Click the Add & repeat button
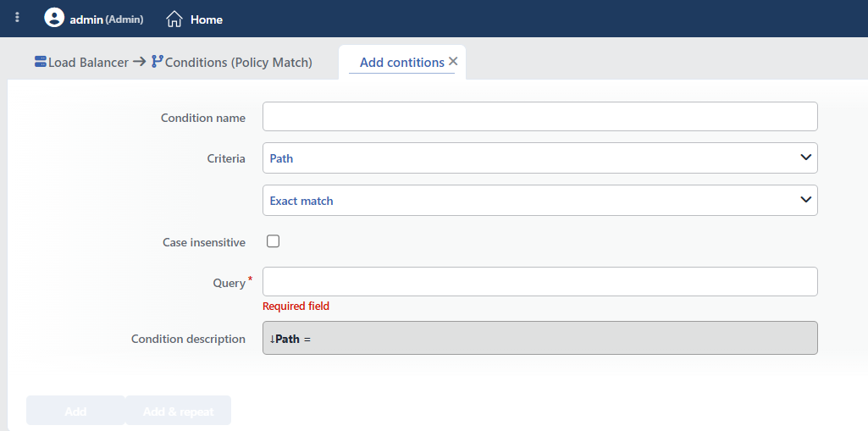 point(178,411)
